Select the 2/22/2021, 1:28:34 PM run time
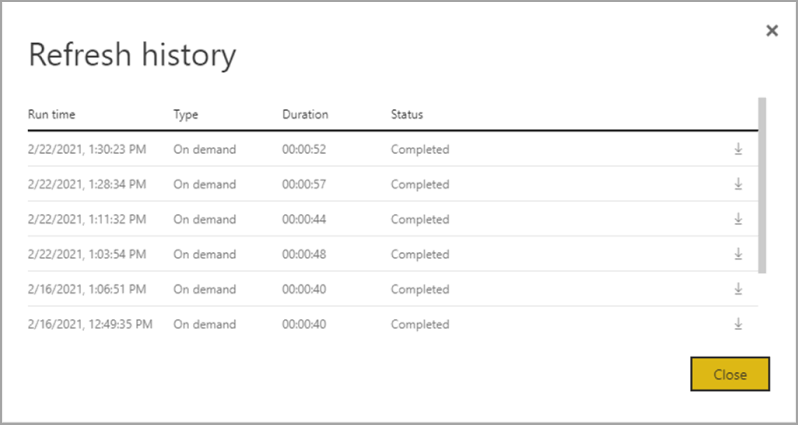 click(87, 185)
